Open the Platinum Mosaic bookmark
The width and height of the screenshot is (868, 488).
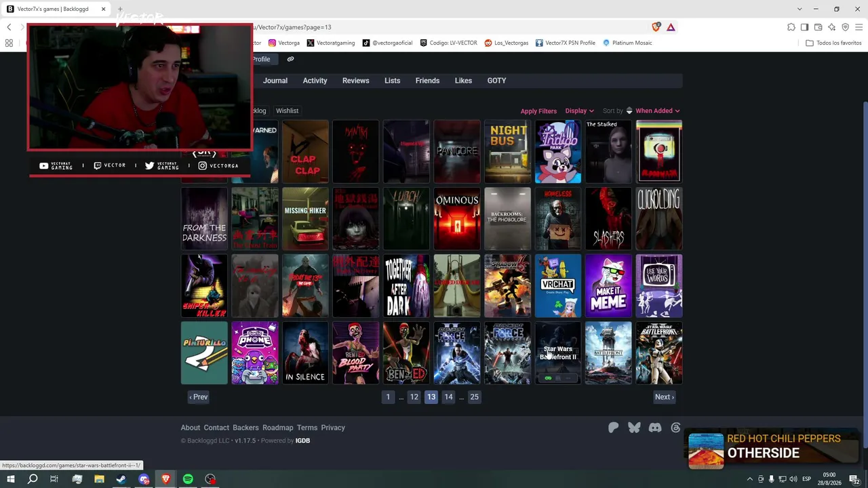[627, 43]
